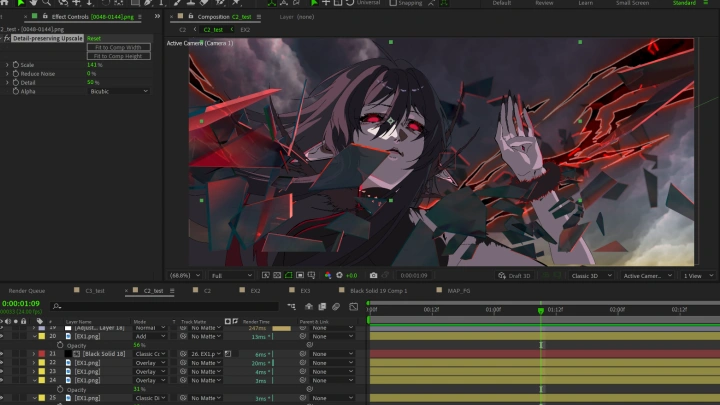
Task: Open the magnification 68.8% dropdown
Action: pyautogui.click(x=185, y=276)
